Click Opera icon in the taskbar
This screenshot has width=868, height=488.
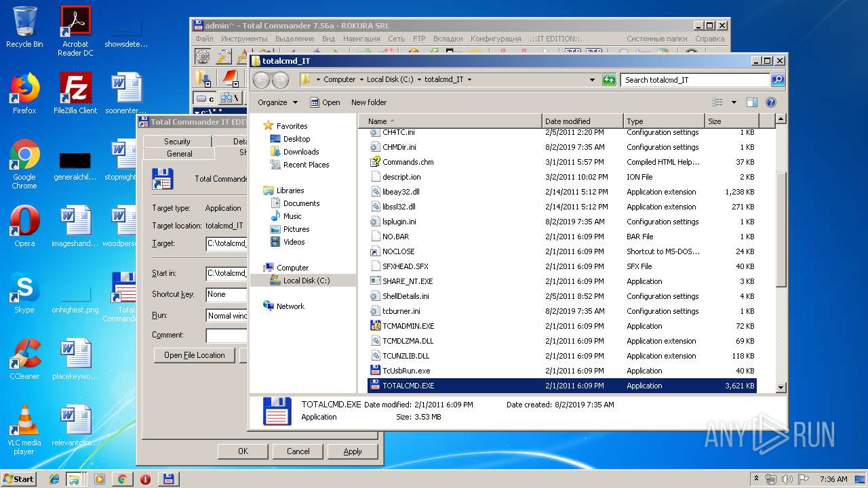(x=145, y=479)
